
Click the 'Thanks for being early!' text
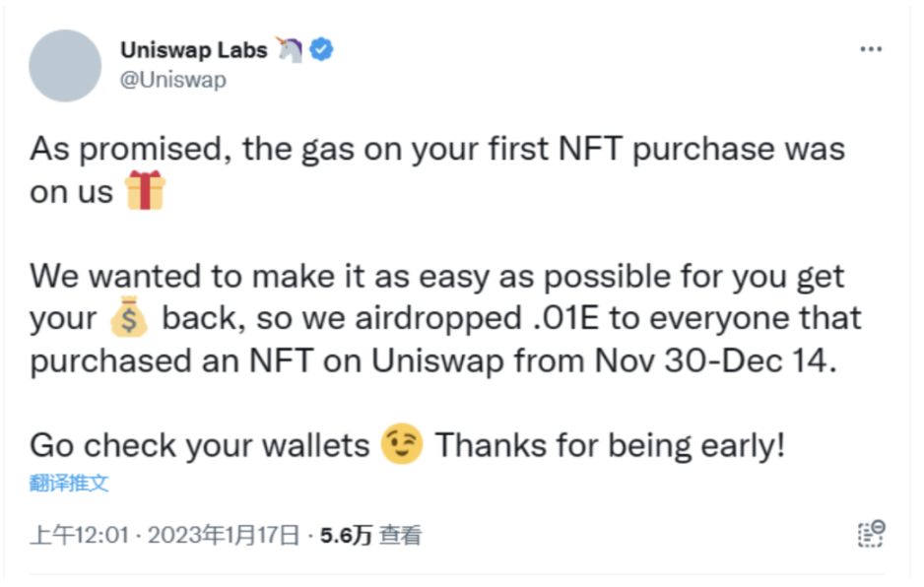tap(611, 446)
